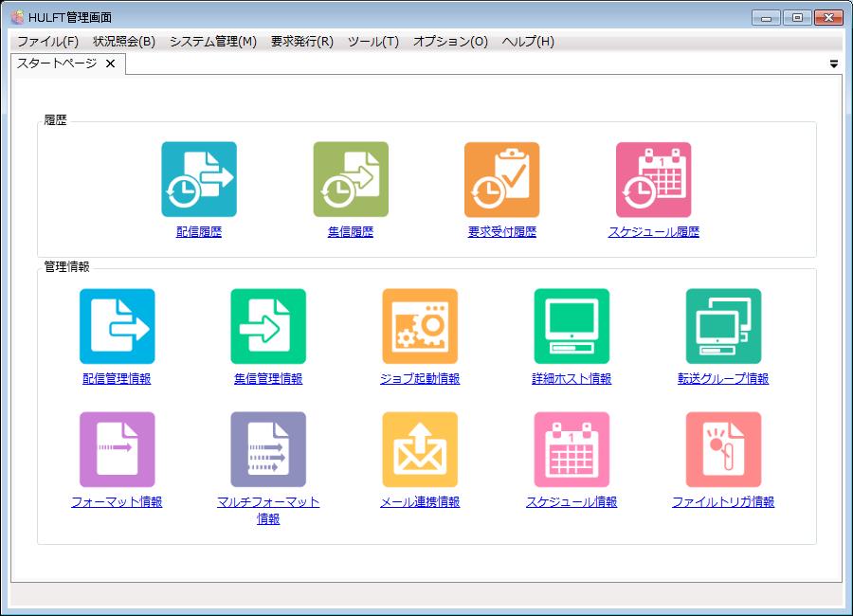
Task: Open the システム管理(M) menu
Action: pyautogui.click(x=213, y=42)
